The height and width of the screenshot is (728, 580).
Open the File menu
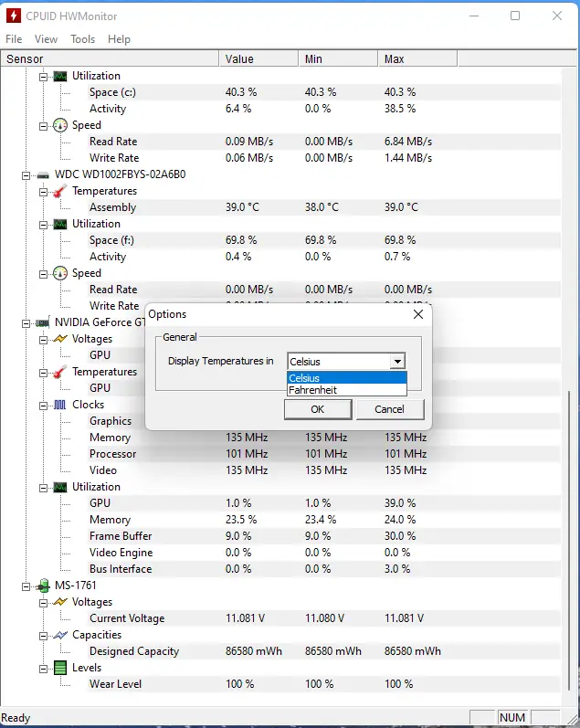[14, 39]
